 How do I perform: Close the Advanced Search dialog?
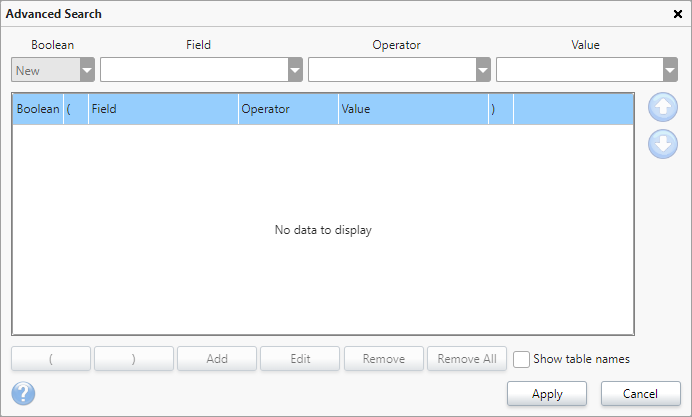pyautogui.click(x=678, y=14)
